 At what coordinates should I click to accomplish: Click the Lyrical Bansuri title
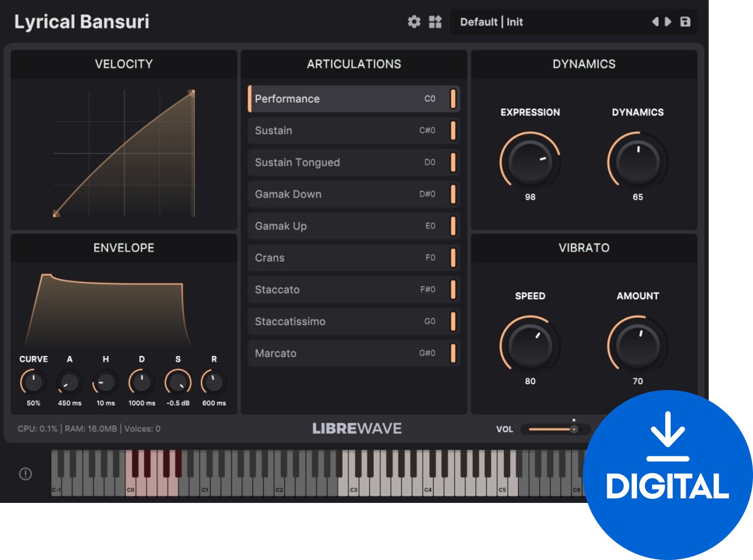(x=82, y=22)
